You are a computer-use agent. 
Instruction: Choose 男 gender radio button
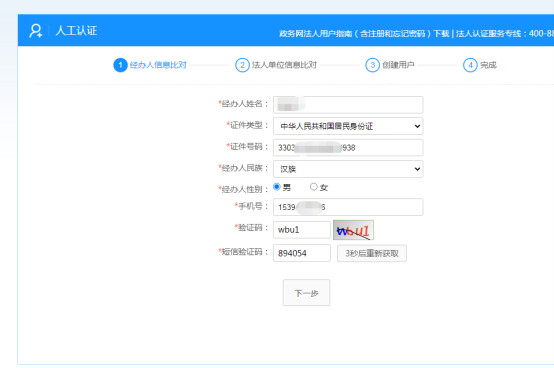(x=277, y=186)
